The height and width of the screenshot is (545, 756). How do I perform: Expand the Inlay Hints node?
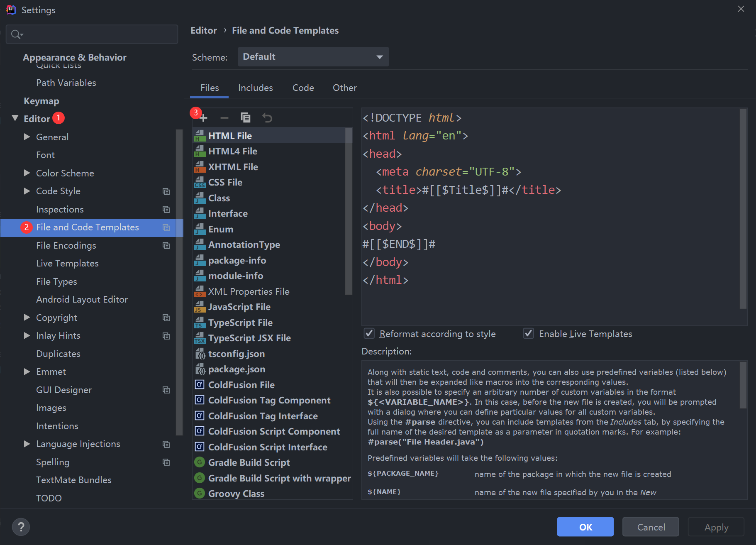click(27, 336)
